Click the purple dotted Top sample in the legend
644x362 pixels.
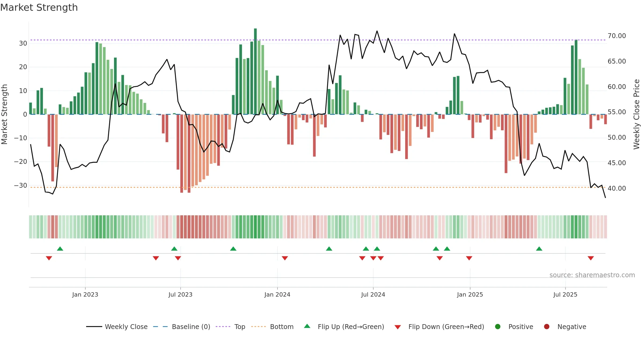point(223,327)
